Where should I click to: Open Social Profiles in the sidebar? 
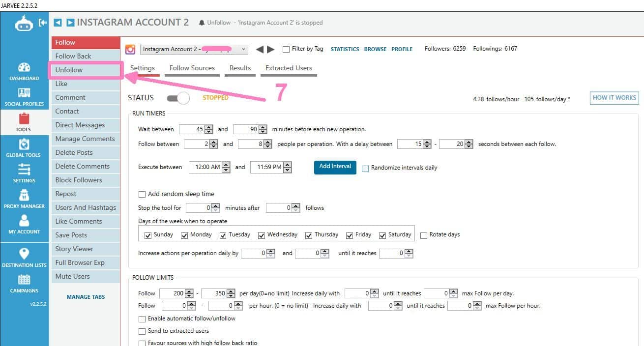click(x=24, y=97)
